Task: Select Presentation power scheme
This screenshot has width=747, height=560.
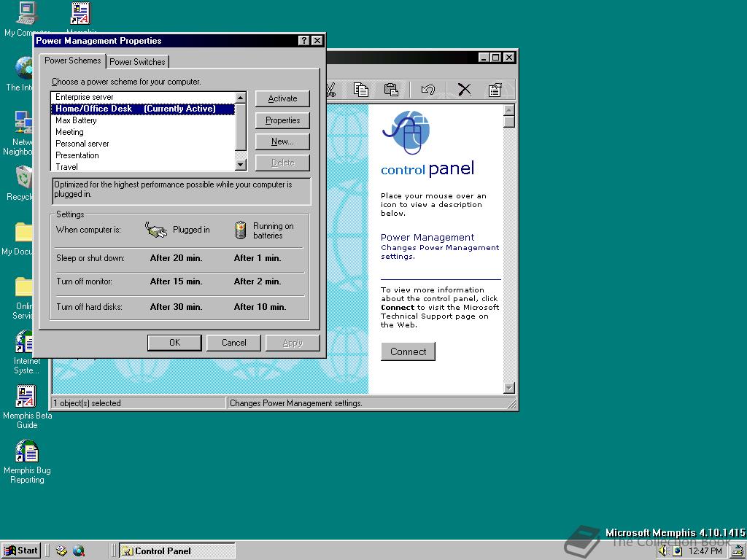Action: click(143, 155)
